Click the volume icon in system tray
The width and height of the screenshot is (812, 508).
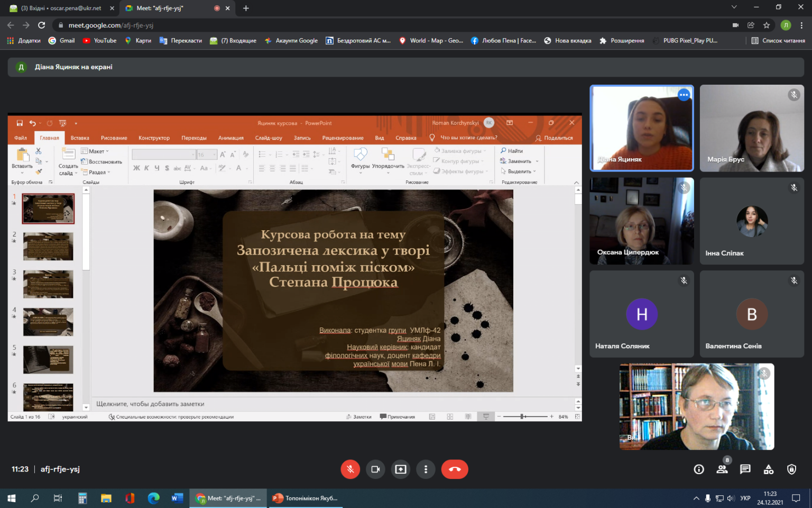tap(731, 498)
